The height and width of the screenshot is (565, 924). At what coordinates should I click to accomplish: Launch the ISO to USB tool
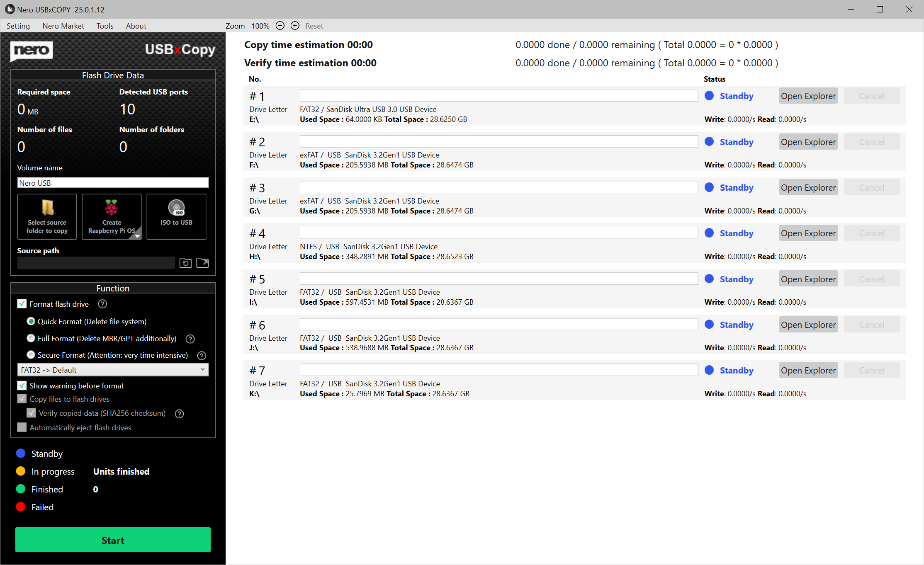pyautogui.click(x=176, y=216)
